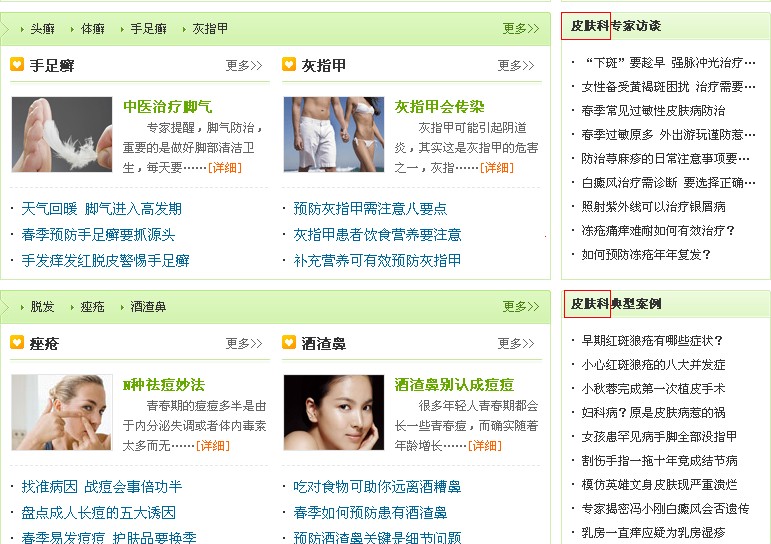This screenshot has height=544, width=771.
Task: Open the 体癣 category tab
Action: [x=93, y=29]
